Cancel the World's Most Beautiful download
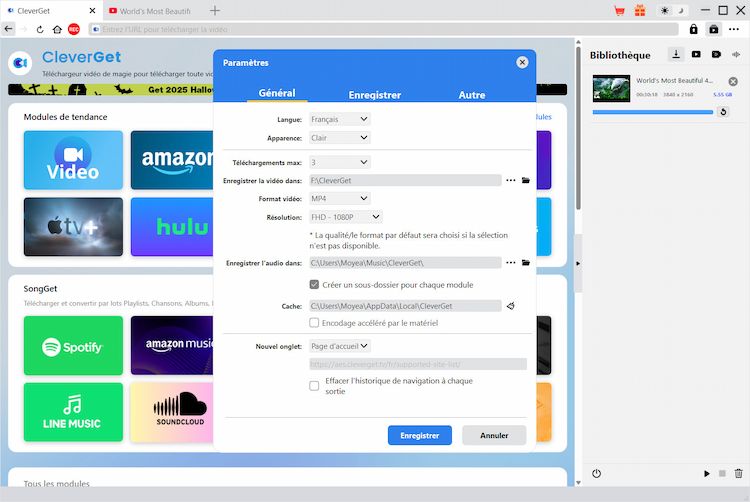 click(x=733, y=81)
